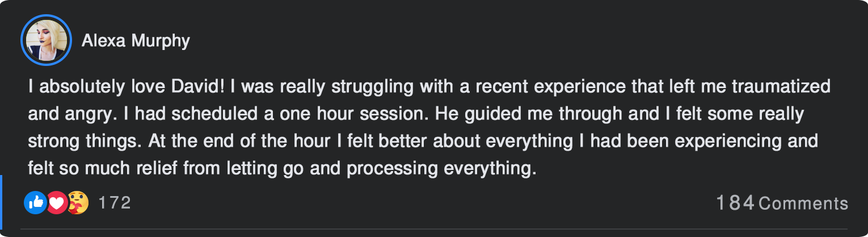The height and width of the screenshot is (237, 868).
Task: View the 172 reactions list
Action: [115, 202]
